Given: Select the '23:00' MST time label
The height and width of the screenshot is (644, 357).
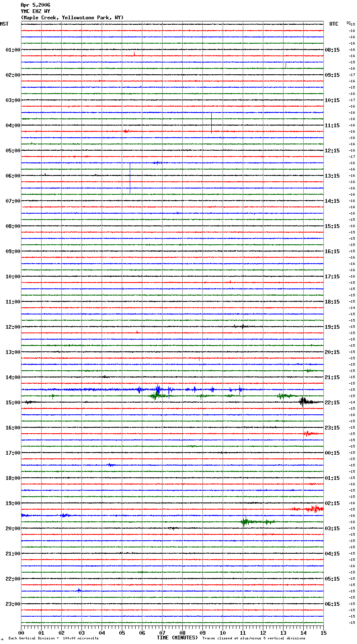Looking at the screenshot, I should coord(13,604).
